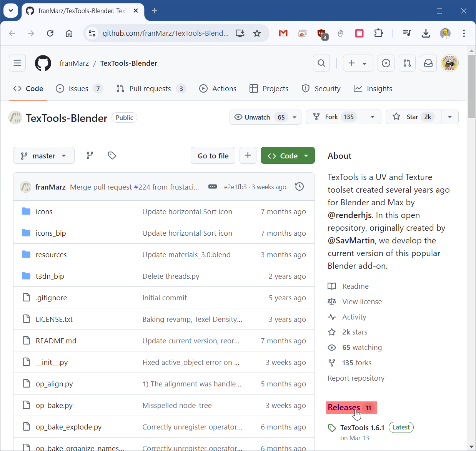The image size is (476, 451).
Task: Open the Readme link in About
Action: (348, 286)
